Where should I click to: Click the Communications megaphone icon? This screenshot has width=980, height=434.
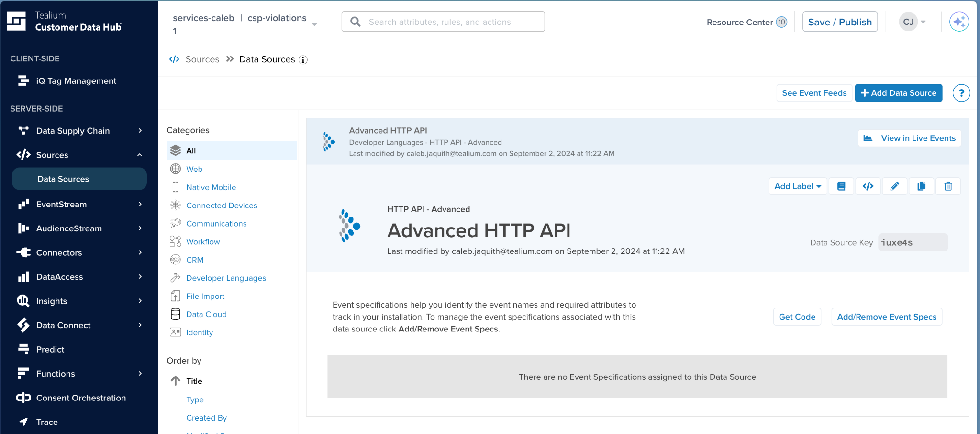176,224
